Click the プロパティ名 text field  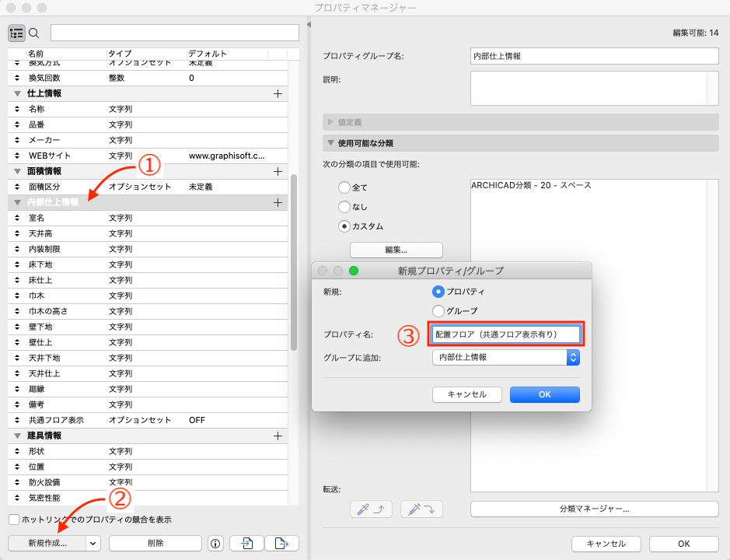coord(505,334)
